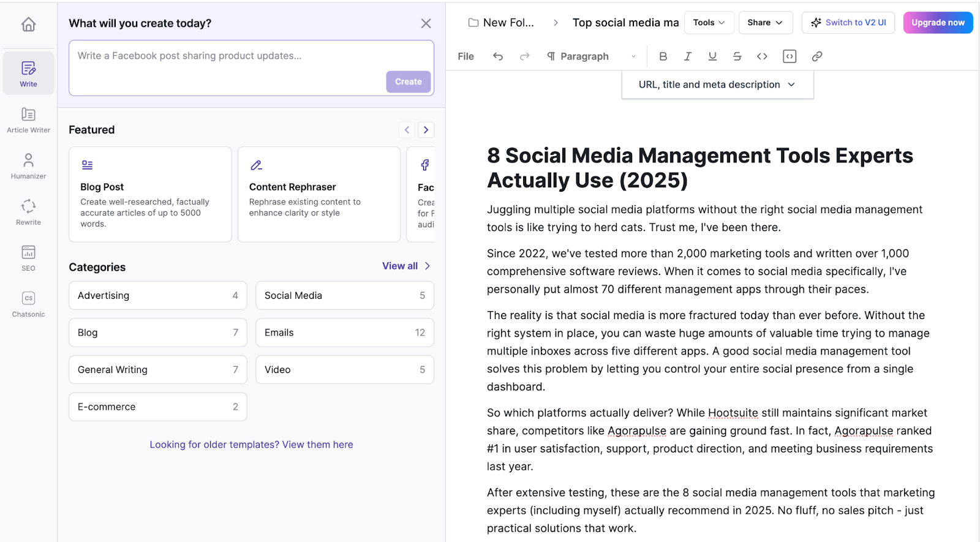View all categories
Screen dimensions: 980x542
pos(406,266)
